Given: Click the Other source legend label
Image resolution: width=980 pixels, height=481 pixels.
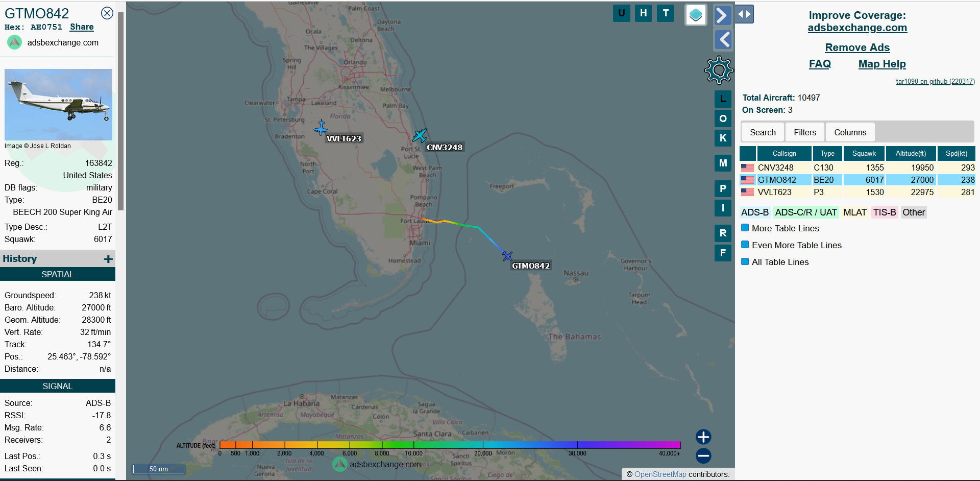Looking at the screenshot, I should [914, 212].
